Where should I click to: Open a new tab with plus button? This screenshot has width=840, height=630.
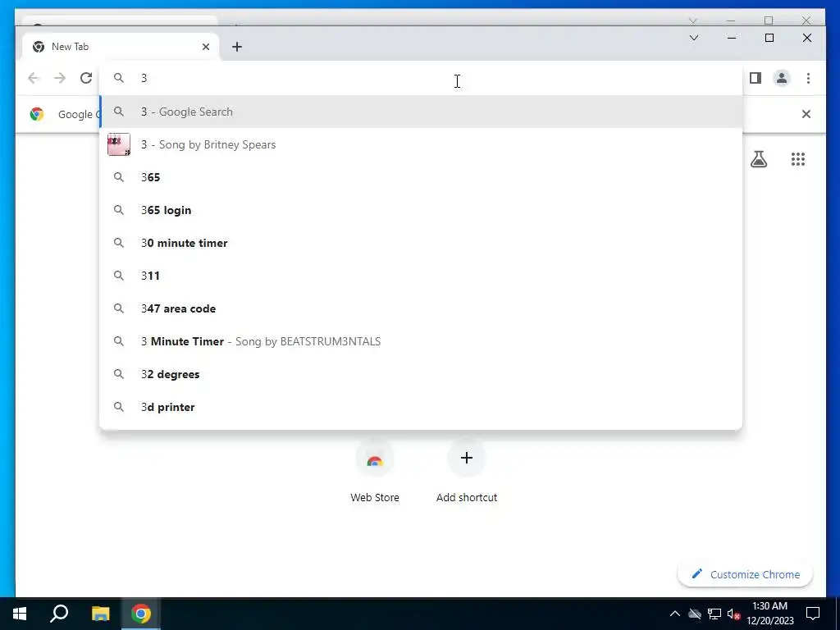237,47
